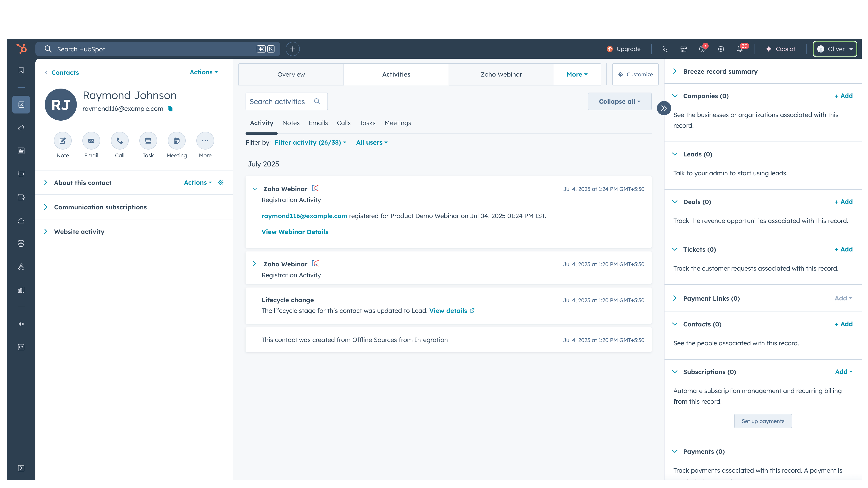Collapse the right sidebar arrow button
This screenshot has width=868, height=488.
[664, 108]
